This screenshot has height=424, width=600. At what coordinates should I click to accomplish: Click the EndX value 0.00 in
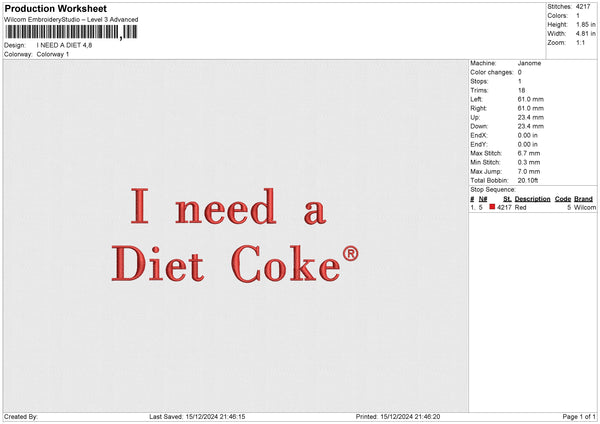(x=527, y=135)
